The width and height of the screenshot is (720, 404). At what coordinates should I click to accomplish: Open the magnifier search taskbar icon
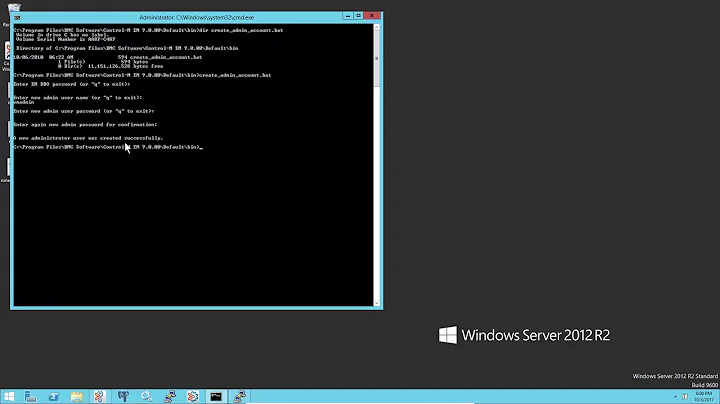146,396
